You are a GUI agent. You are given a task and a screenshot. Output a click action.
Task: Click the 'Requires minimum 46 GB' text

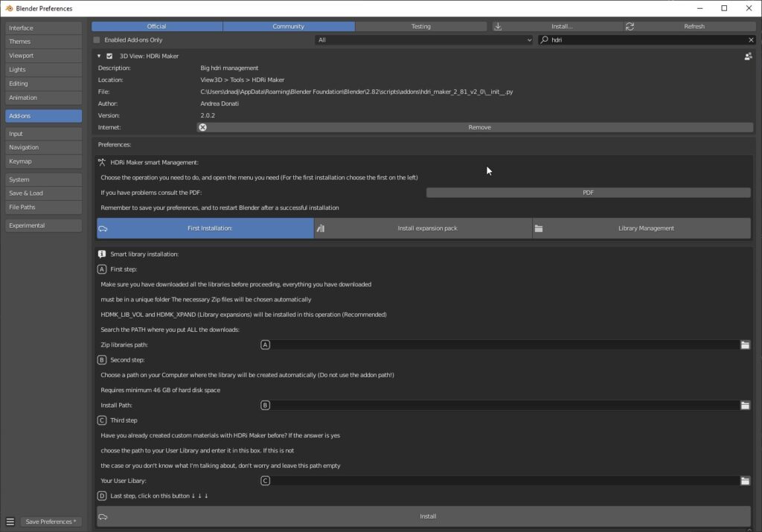point(161,390)
